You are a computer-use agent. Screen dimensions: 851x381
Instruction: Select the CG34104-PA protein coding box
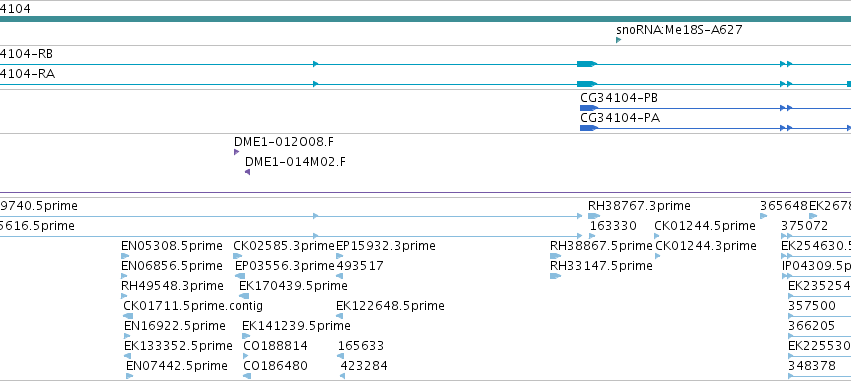(588, 128)
